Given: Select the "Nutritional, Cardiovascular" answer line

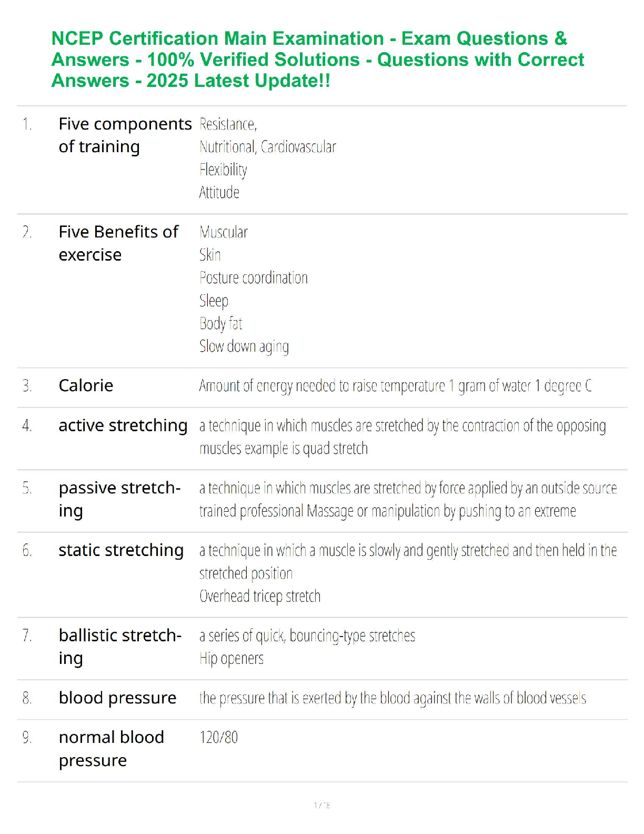Looking at the screenshot, I should click(267, 147).
